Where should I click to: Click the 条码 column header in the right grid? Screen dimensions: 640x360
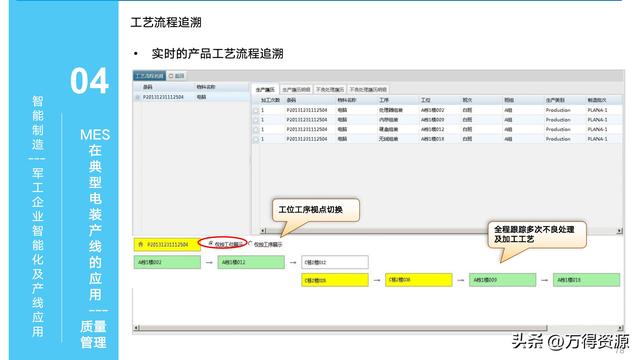point(291,100)
